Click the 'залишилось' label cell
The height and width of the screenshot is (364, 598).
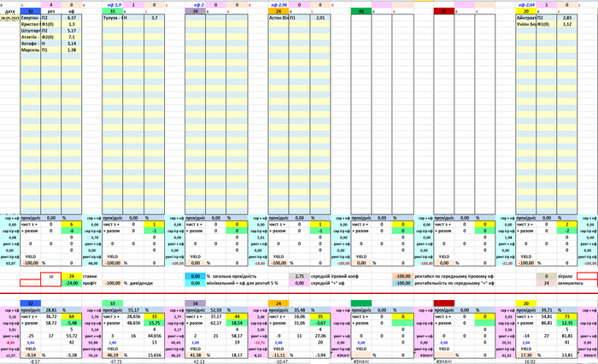click(570, 283)
